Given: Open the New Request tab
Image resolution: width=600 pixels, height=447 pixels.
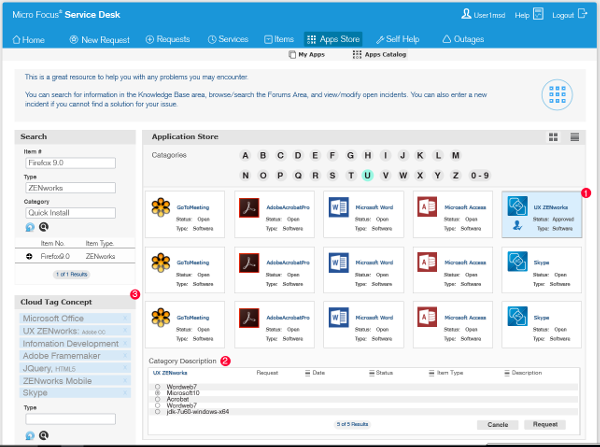Looking at the screenshot, I should coord(99,39).
